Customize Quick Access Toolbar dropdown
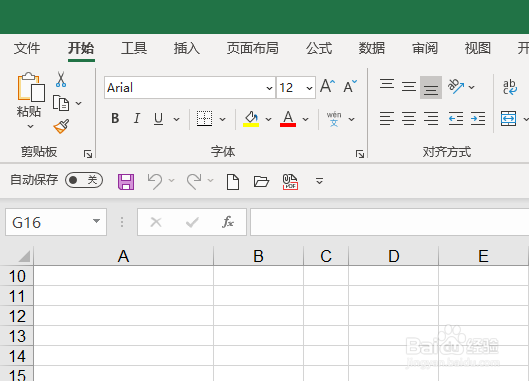Viewport: 529px width, 381px height. 319,181
